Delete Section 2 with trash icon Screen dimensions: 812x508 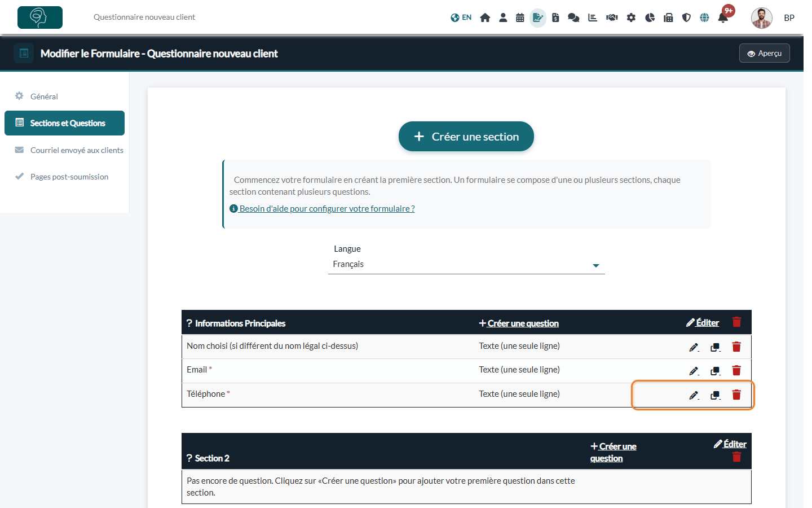736,457
